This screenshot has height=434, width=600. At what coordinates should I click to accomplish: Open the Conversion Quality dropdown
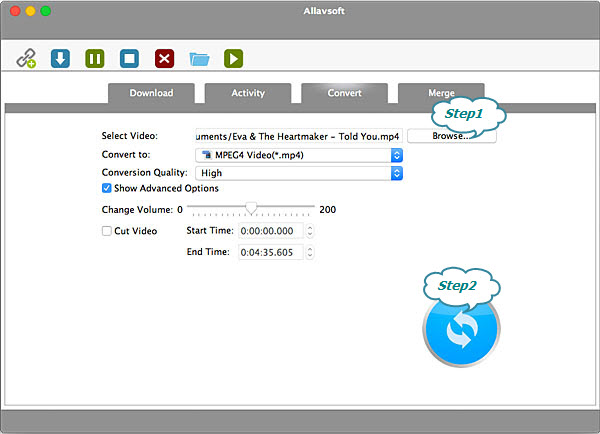click(299, 173)
